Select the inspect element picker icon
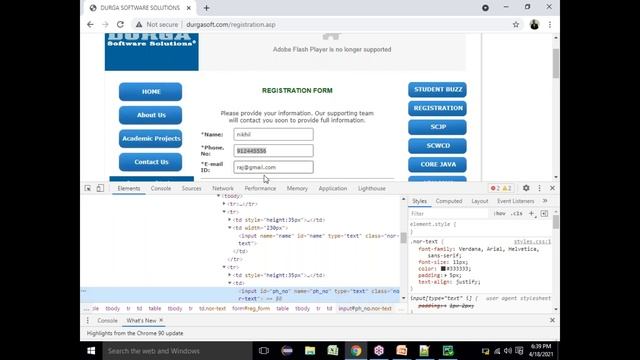 (x=88, y=188)
